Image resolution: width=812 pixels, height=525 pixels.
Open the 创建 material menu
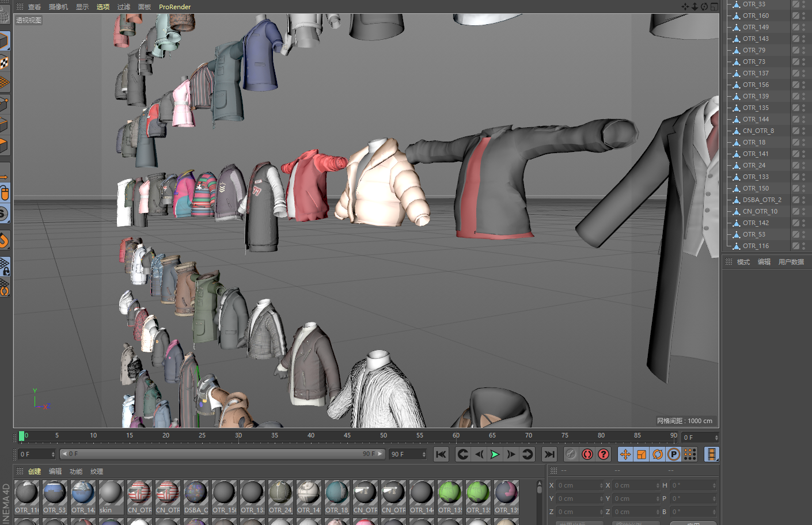click(x=35, y=471)
